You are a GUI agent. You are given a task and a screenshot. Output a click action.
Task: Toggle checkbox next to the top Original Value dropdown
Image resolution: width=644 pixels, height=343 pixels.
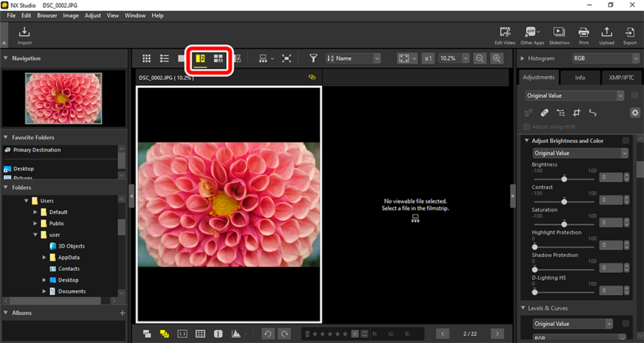[635, 96]
